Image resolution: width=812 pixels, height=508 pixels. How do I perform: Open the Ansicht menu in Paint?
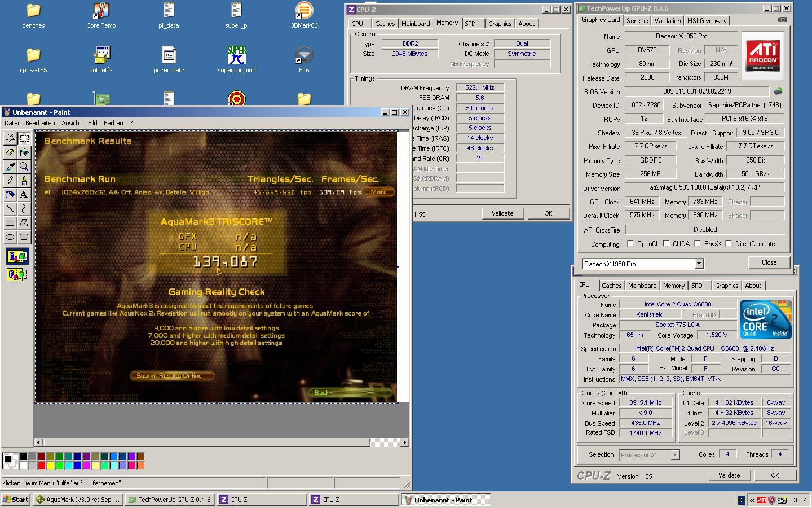pos(71,122)
